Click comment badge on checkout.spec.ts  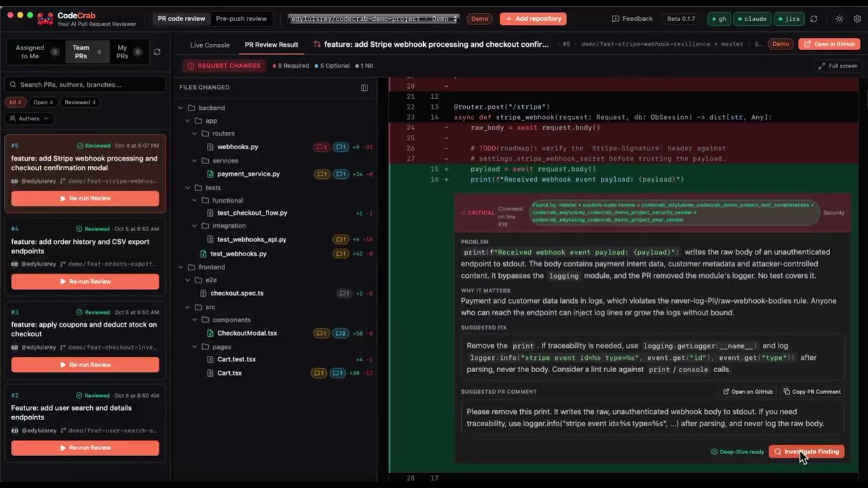coord(344,293)
